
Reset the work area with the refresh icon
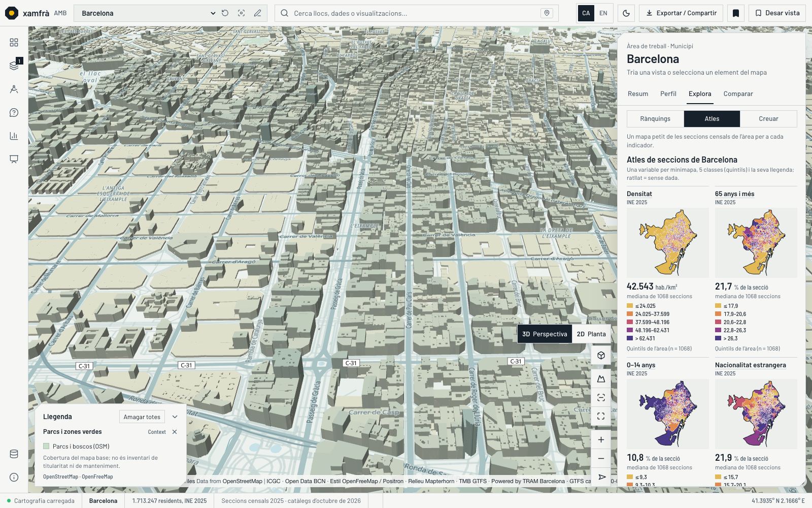coord(225,13)
